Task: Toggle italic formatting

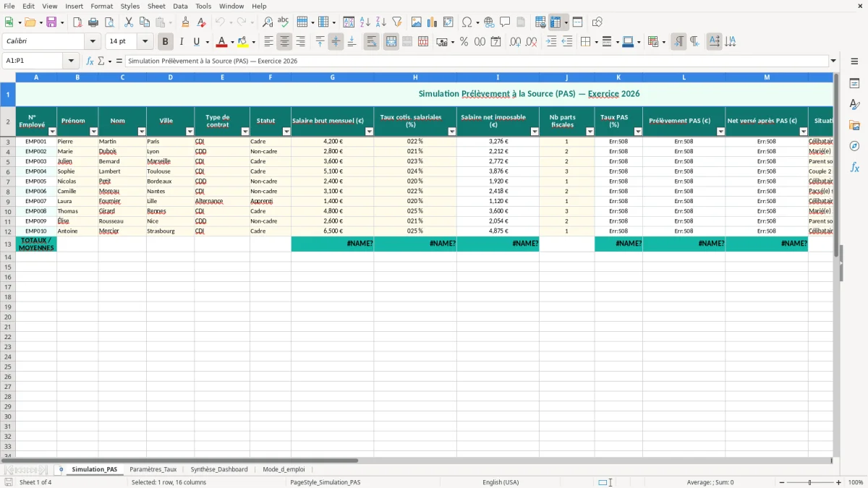Action: point(182,42)
